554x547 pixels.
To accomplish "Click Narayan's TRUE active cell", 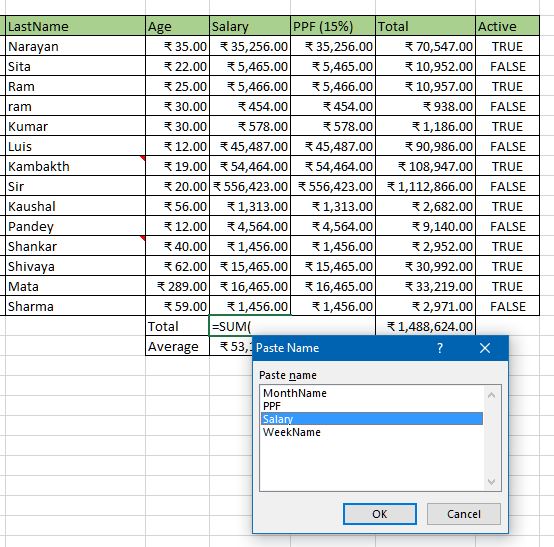I will [507, 46].
